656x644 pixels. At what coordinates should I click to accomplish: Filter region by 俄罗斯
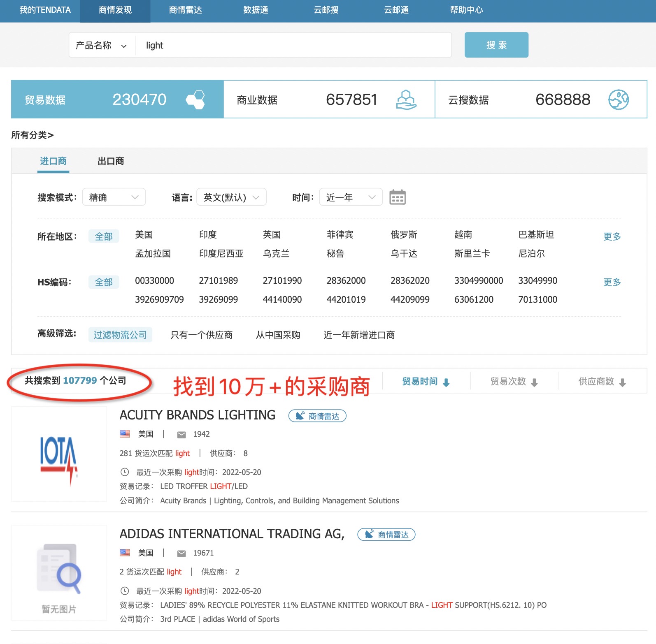pos(404,234)
